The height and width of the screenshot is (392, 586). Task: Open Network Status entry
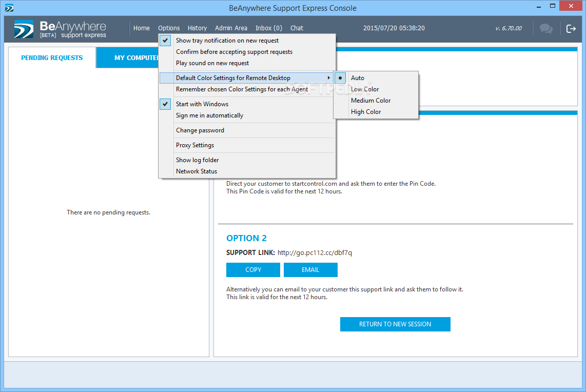point(247,171)
